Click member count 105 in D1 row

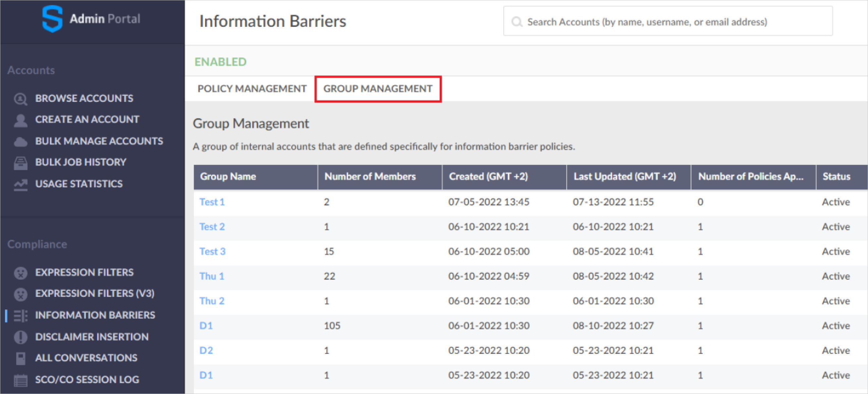332,326
